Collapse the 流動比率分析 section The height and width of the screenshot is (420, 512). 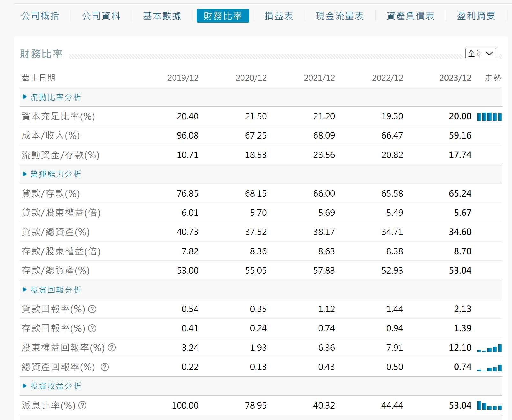(x=52, y=97)
